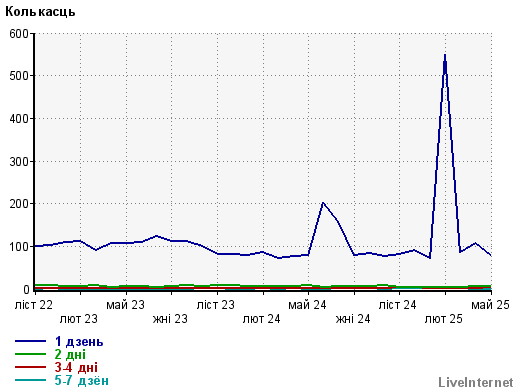
Task: Click the green line swatch in legend
Action: click(x=30, y=354)
